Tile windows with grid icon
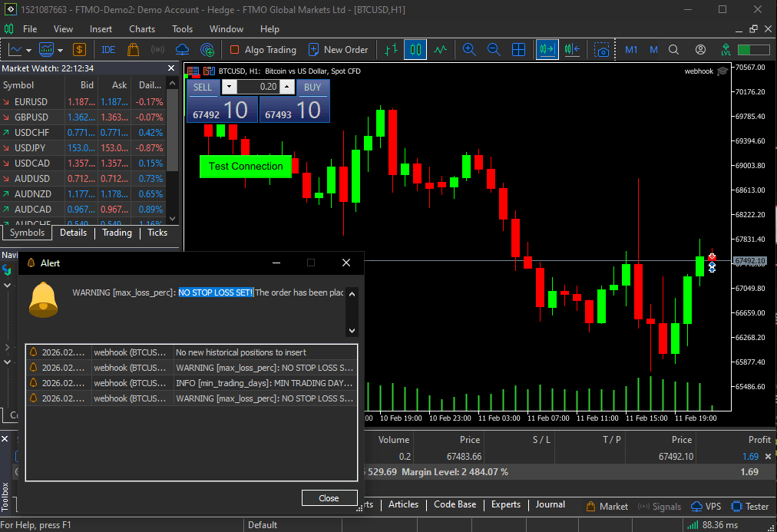 tap(518, 50)
